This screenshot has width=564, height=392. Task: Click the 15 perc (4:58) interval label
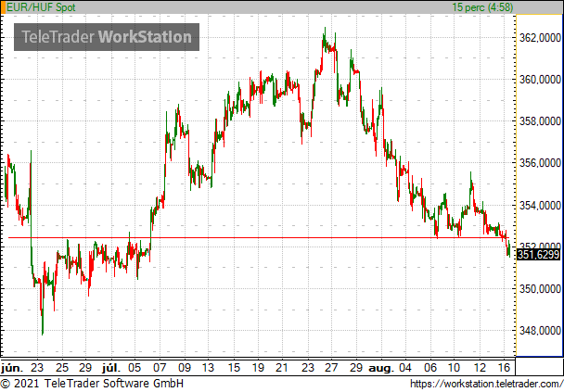[x=482, y=7]
